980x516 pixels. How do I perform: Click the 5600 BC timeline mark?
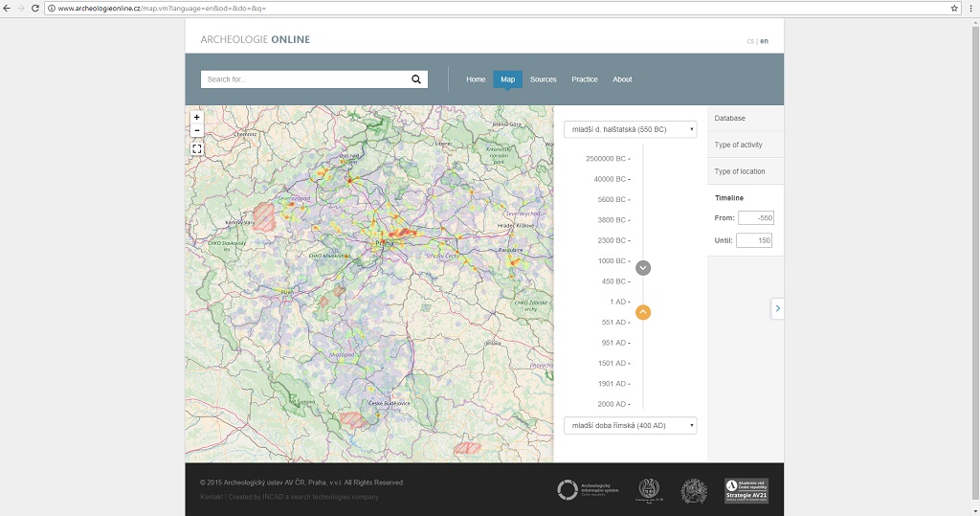click(613, 199)
